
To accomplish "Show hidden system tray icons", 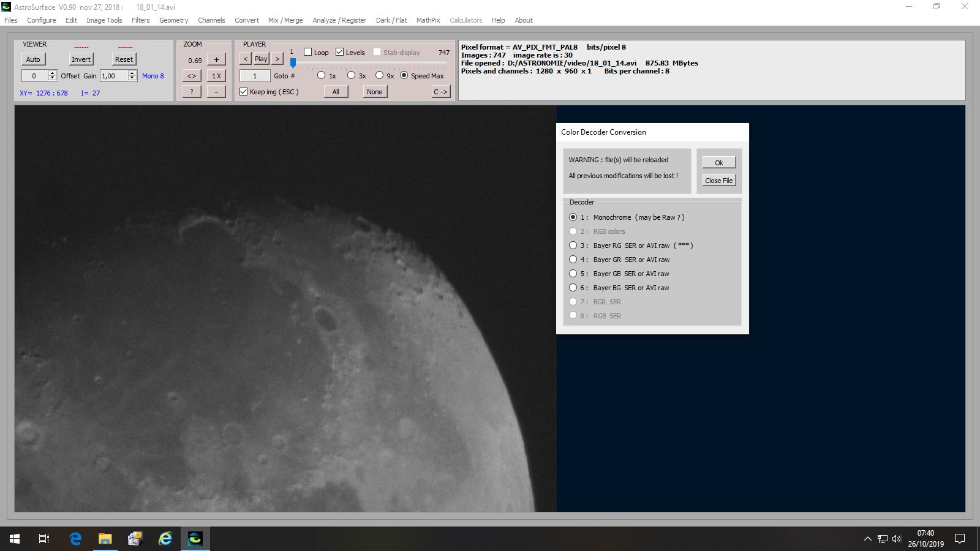I will pyautogui.click(x=867, y=539).
